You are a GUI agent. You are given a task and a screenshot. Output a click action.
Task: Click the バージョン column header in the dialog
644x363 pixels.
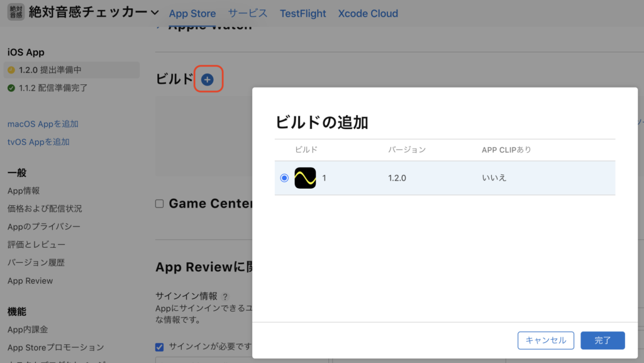[407, 150]
